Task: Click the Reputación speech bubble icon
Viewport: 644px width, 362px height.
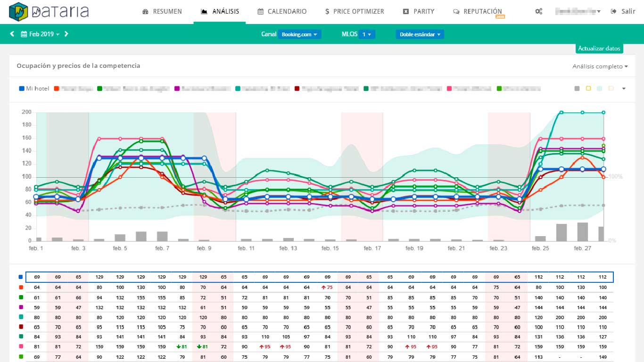Action: tap(456, 11)
